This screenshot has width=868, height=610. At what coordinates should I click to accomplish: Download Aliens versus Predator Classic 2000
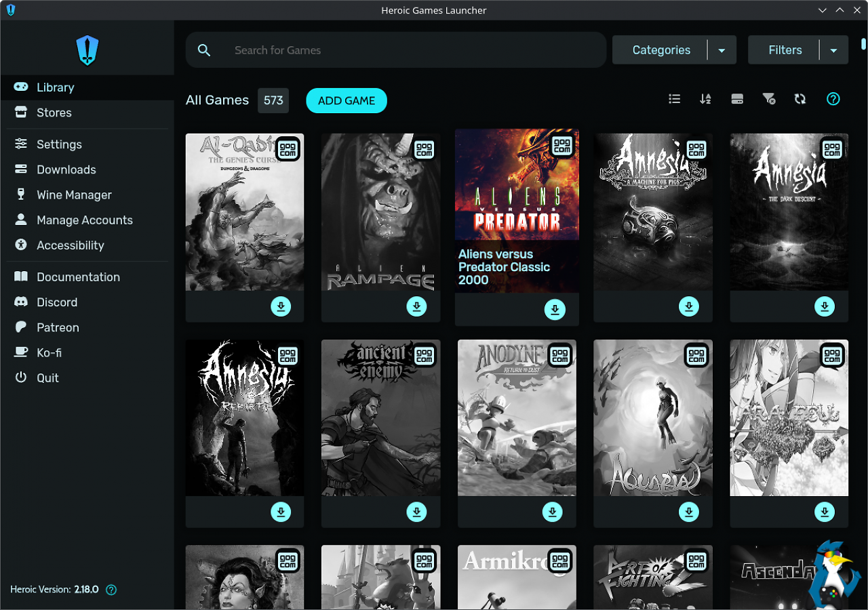click(555, 310)
